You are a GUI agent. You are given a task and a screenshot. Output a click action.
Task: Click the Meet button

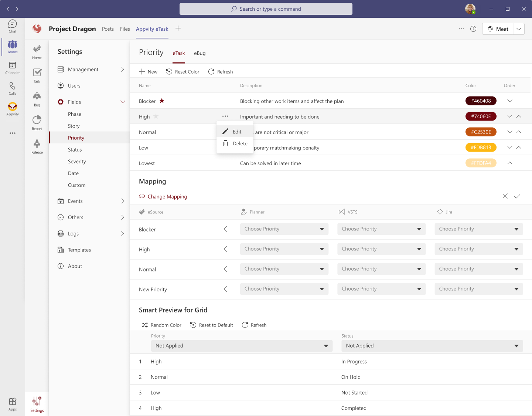[498, 29]
